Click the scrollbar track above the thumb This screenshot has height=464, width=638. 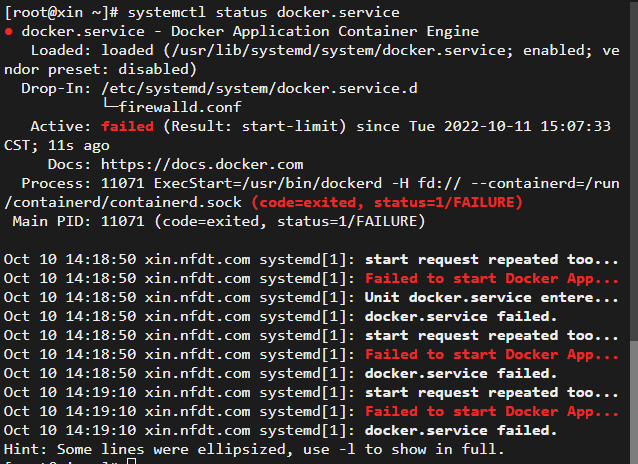tap(634, 171)
